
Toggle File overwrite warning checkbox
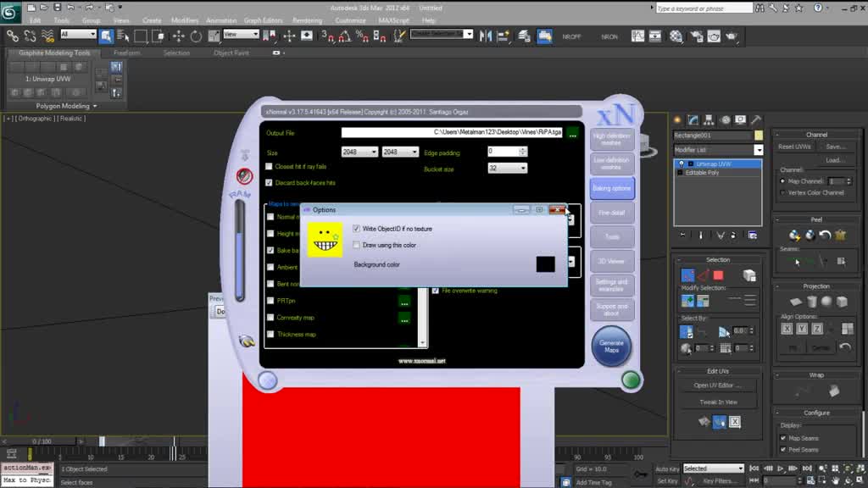(436, 291)
